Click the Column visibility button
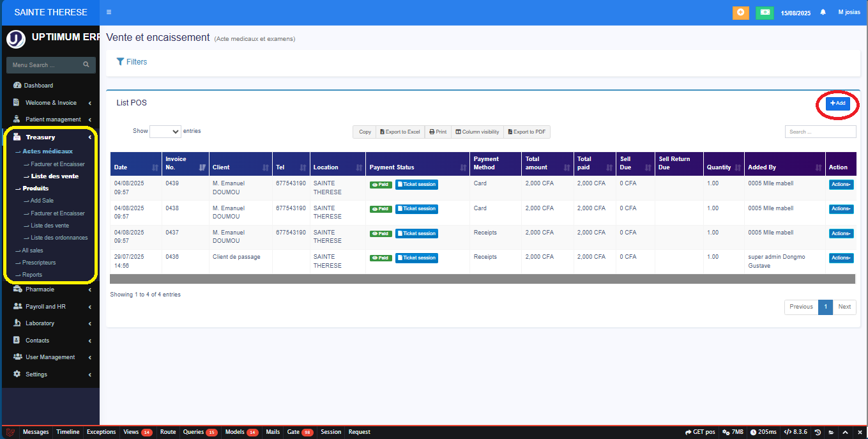Image resolution: width=868 pixels, height=439 pixels. (477, 132)
